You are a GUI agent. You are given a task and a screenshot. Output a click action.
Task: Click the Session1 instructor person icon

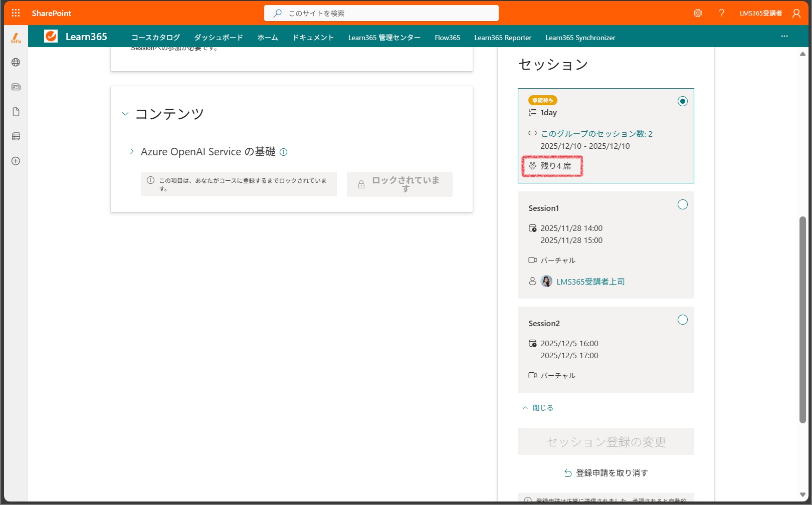click(532, 282)
